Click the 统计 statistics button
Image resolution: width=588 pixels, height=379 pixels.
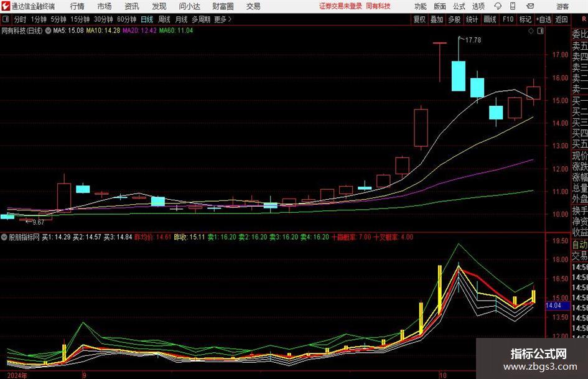472,19
